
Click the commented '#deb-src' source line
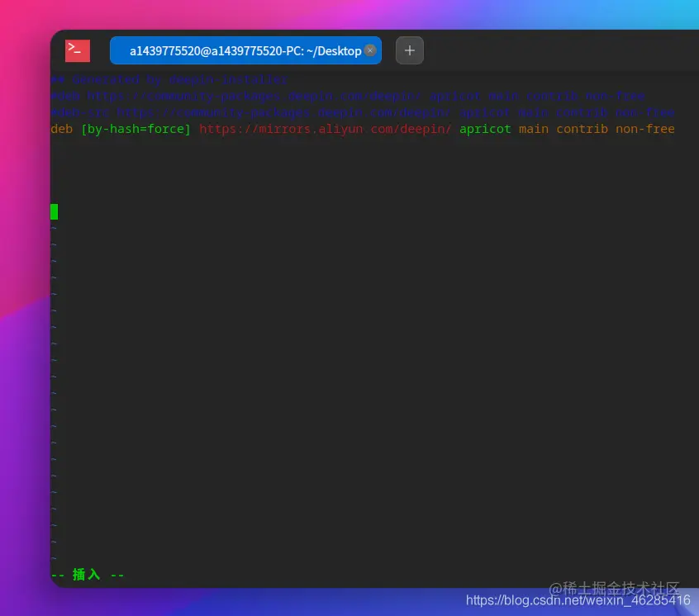[363, 112]
